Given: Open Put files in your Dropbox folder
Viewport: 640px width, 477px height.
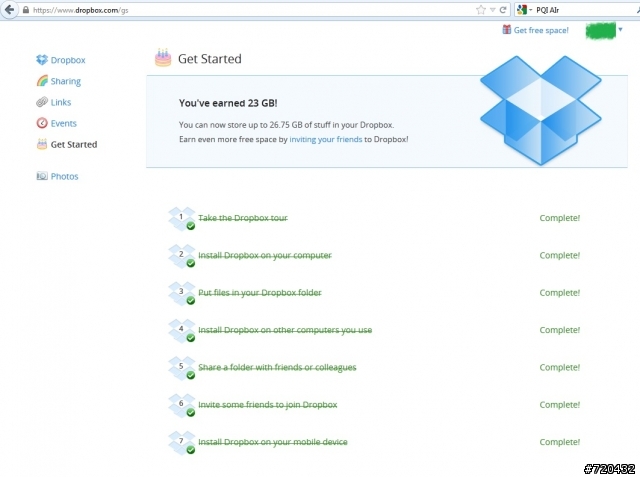Looking at the screenshot, I should click(x=260, y=293).
